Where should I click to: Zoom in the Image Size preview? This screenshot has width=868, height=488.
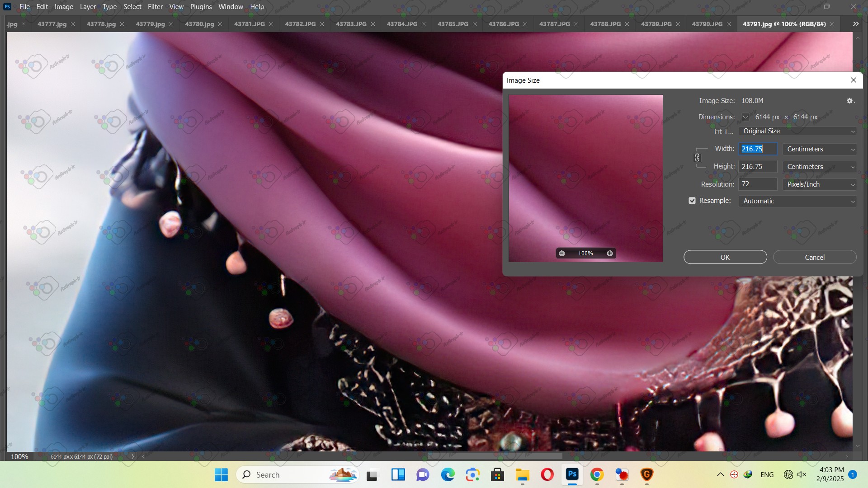[x=610, y=253]
